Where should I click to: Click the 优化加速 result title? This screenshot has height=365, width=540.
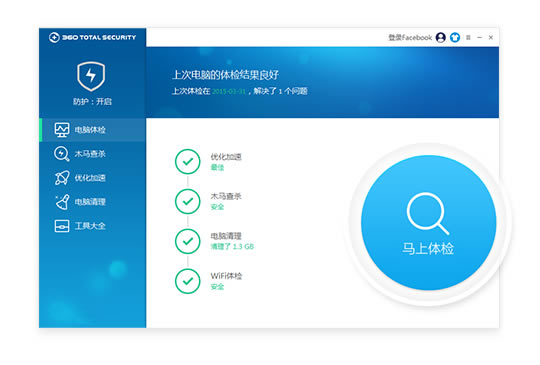point(226,157)
